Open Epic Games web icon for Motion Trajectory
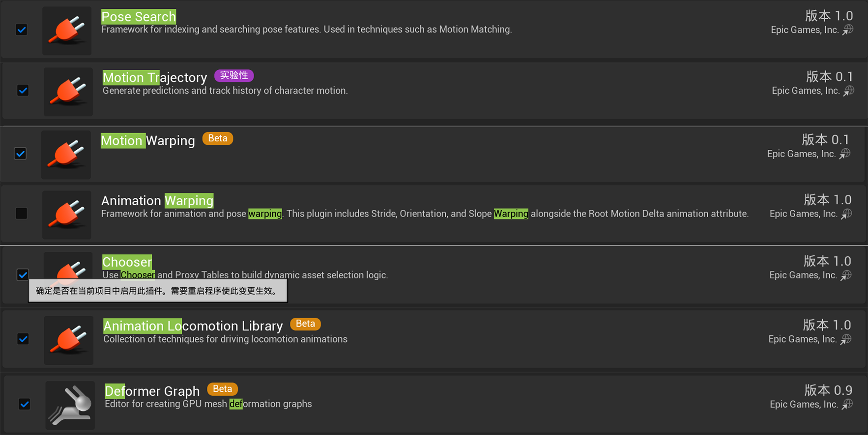Screen dimensions: 868x435 coord(849,91)
